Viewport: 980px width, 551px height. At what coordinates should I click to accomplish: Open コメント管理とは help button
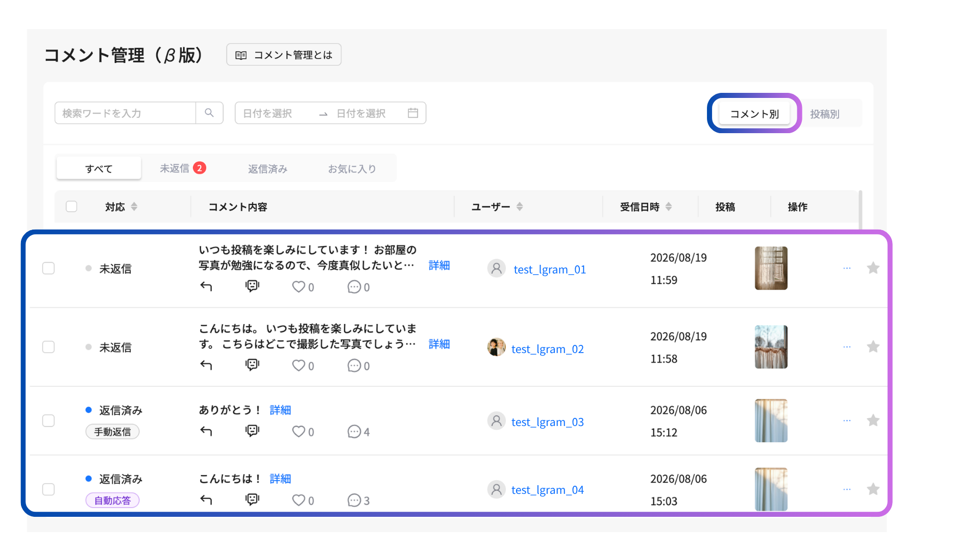(x=284, y=55)
